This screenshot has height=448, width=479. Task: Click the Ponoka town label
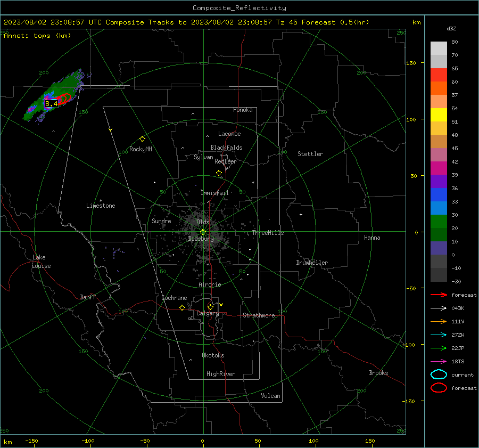click(243, 110)
